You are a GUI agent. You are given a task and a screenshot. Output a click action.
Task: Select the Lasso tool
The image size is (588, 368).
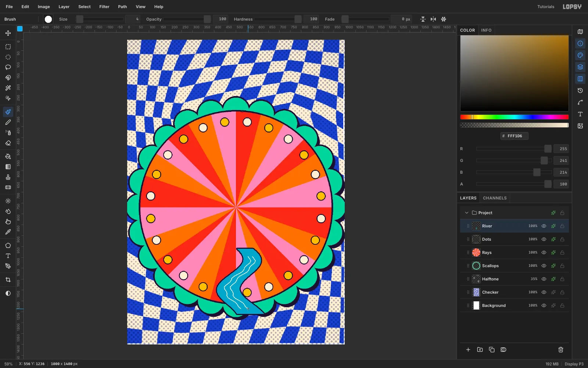tap(8, 67)
